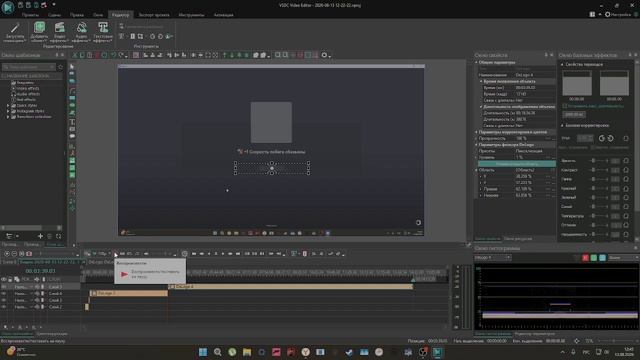
Task: Open the Правка ribbon tab
Action: click(x=76, y=15)
